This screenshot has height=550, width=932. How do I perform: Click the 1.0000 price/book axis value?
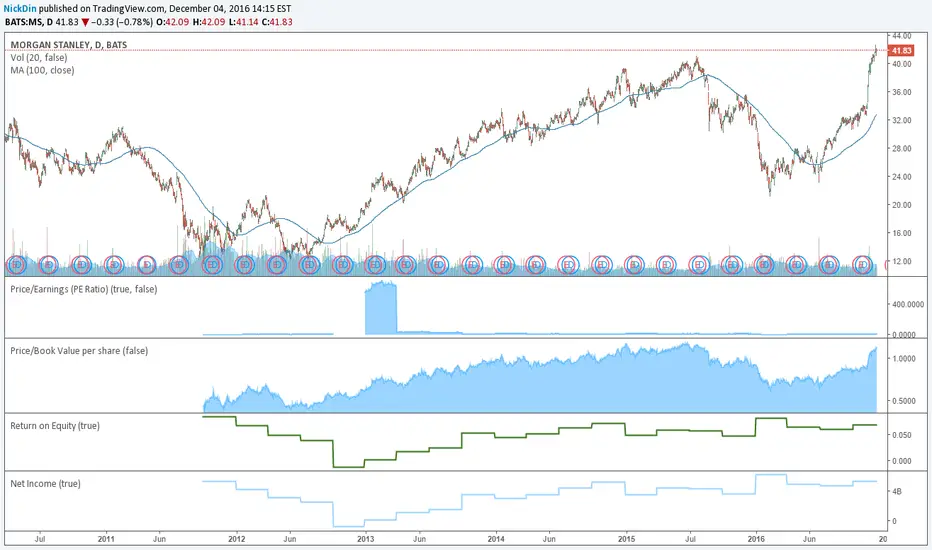tap(904, 359)
